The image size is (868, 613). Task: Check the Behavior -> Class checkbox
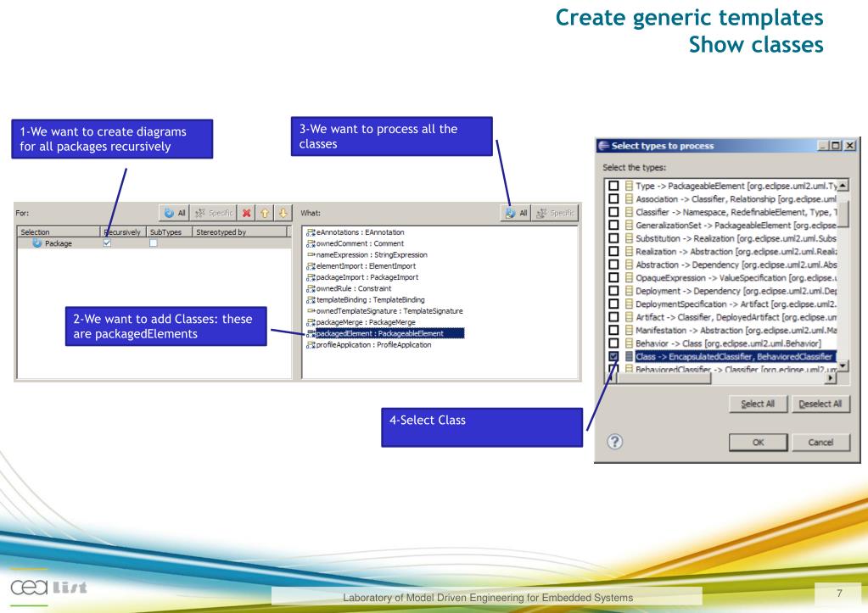pyautogui.click(x=613, y=343)
